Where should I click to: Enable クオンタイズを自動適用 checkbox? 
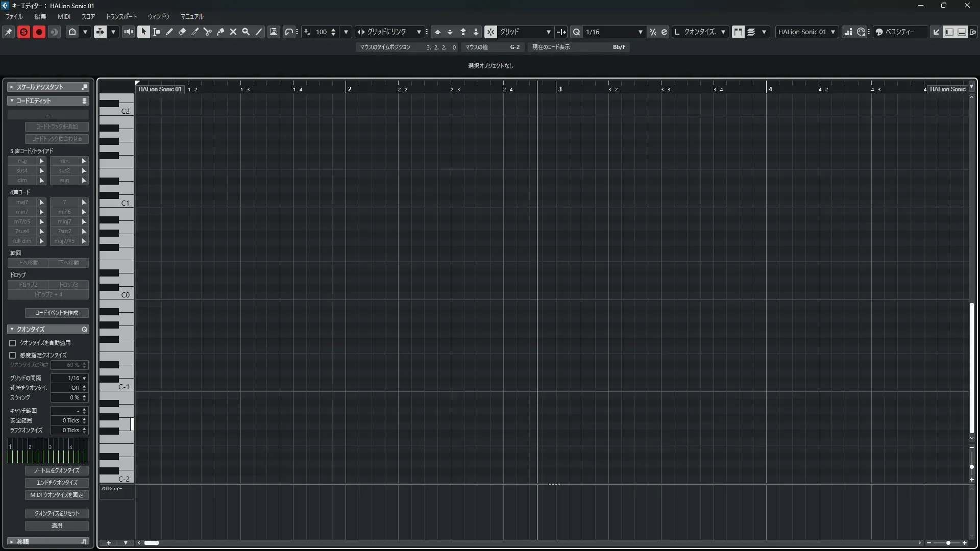13,343
